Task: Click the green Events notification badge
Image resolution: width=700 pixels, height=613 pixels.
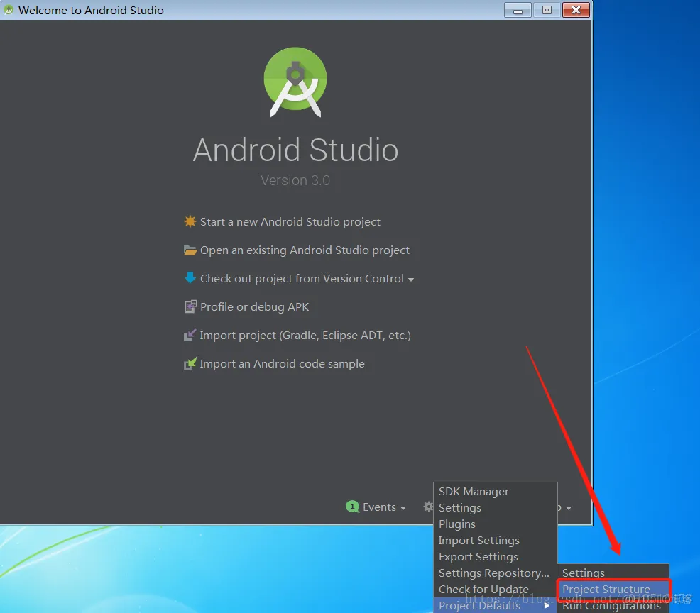Action: point(352,507)
